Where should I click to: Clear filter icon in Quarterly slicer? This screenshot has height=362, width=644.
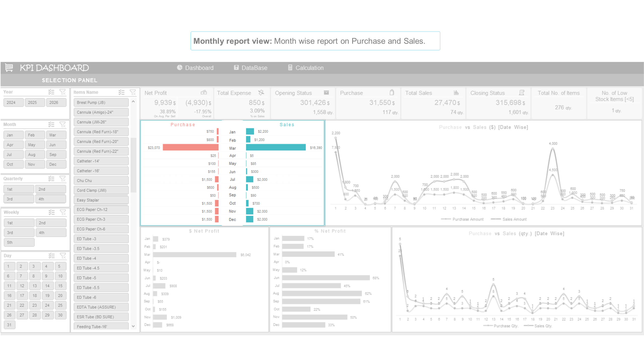(x=62, y=179)
